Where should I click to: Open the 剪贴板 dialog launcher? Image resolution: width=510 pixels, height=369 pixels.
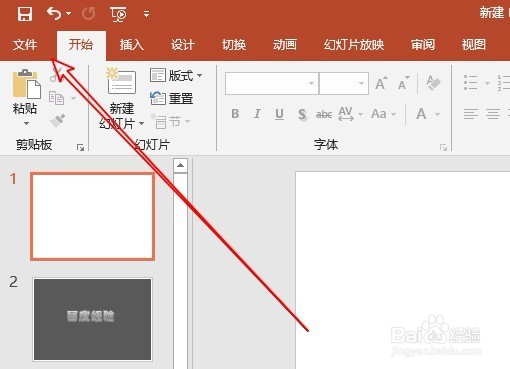pos(80,147)
